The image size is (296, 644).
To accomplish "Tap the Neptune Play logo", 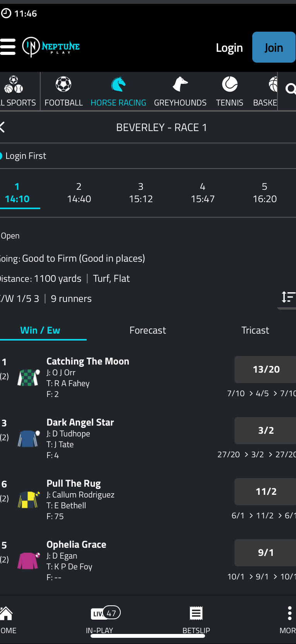I will point(51,47).
